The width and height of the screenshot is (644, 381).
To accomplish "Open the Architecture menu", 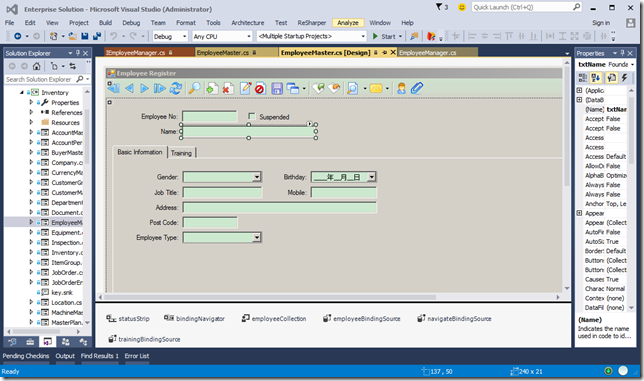I will tap(248, 23).
